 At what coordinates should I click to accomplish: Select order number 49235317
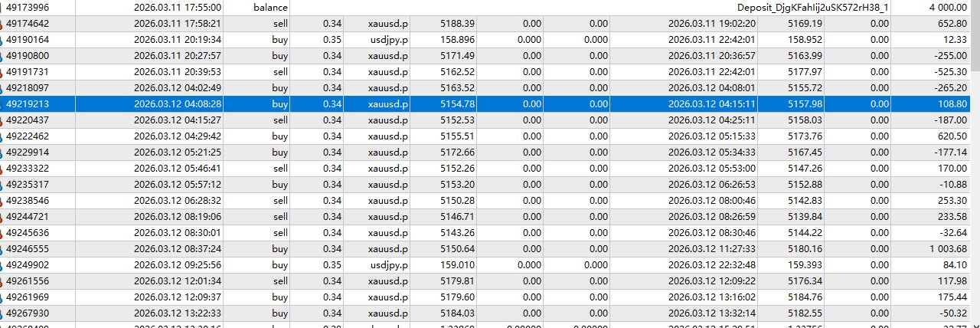click(28, 184)
